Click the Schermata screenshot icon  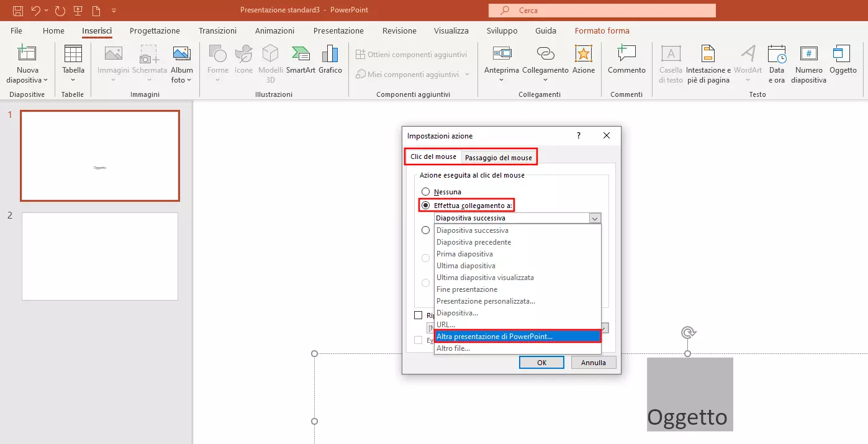150,54
